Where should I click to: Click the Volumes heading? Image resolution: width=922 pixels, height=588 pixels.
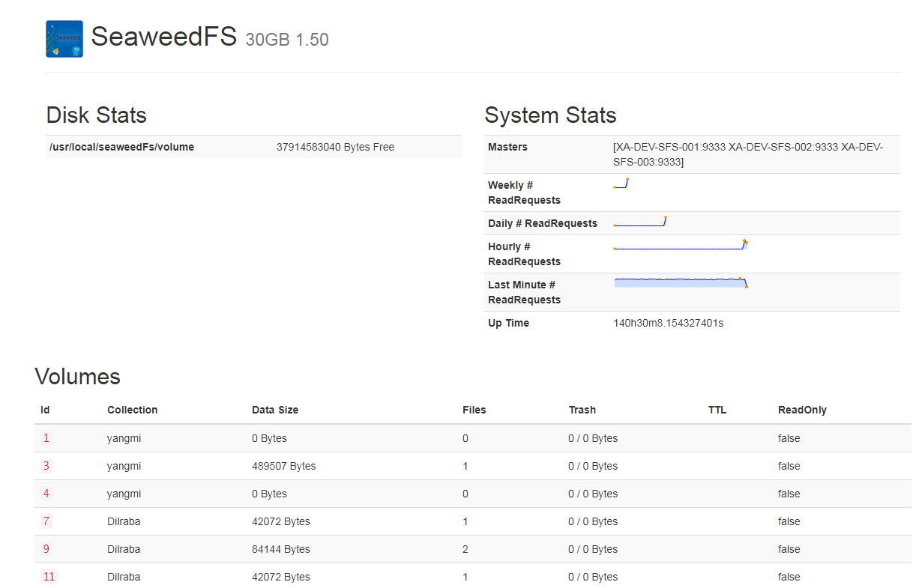pos(78,376)
